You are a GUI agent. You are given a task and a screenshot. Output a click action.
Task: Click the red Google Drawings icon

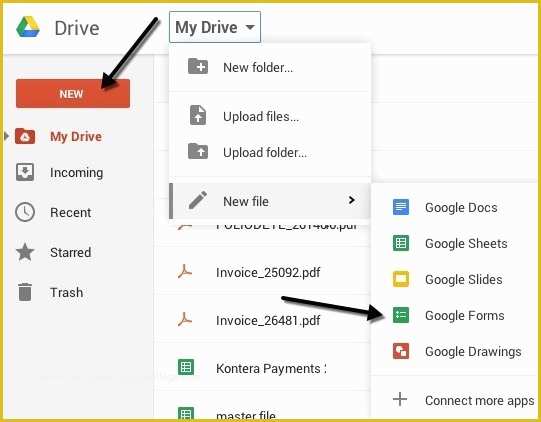point(401,351)
